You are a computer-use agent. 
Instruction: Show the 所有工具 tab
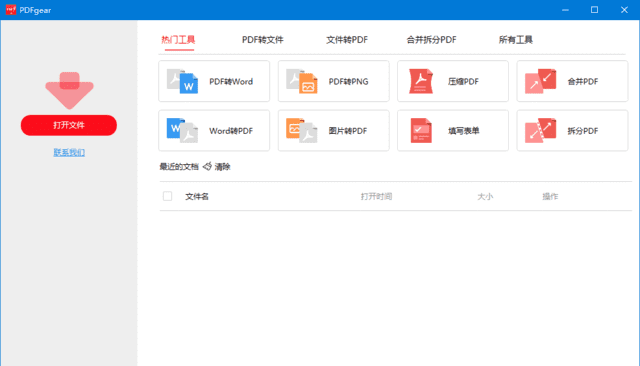tap(516, 40)
